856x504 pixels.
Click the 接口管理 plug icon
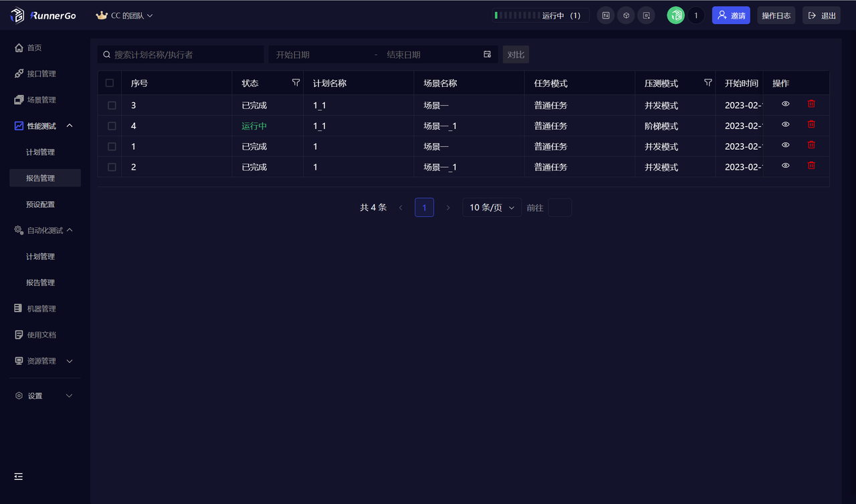[19, 74]
